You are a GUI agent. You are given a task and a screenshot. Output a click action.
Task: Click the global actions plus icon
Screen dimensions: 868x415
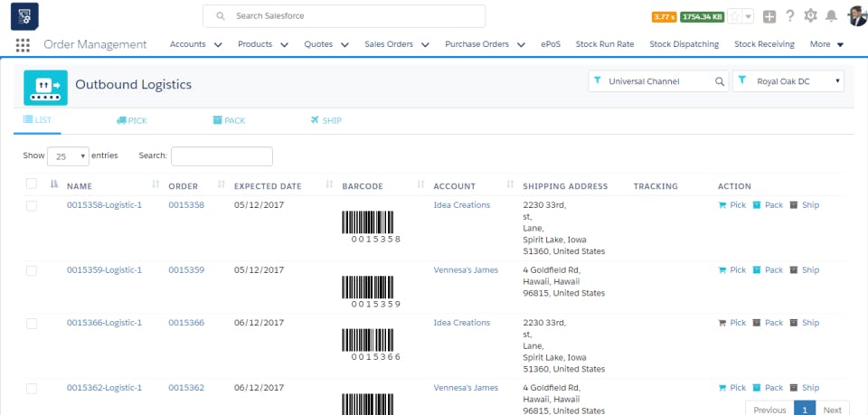coord(769,16)
